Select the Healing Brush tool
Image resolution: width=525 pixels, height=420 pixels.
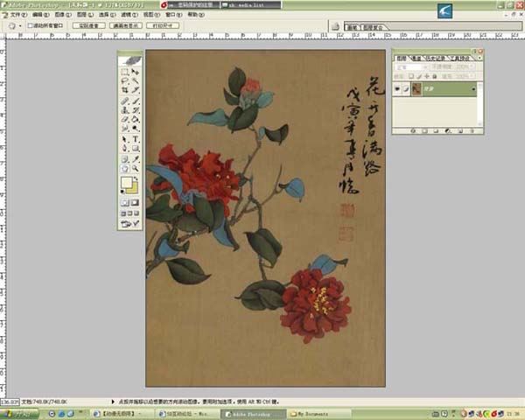125,101
